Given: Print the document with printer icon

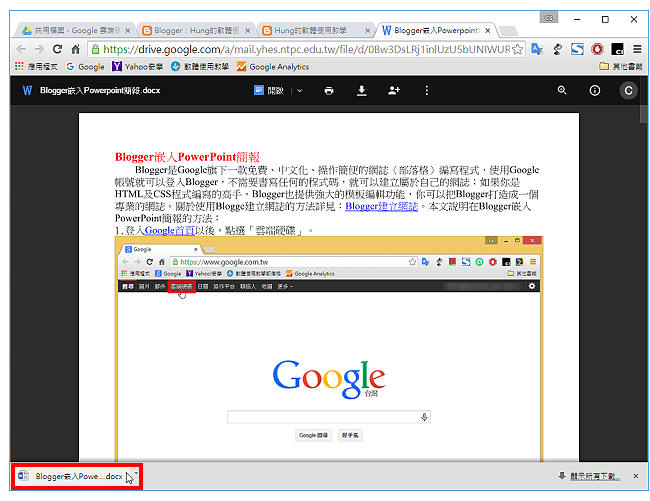Looking at the screenshot, I should tap(329, 90).
